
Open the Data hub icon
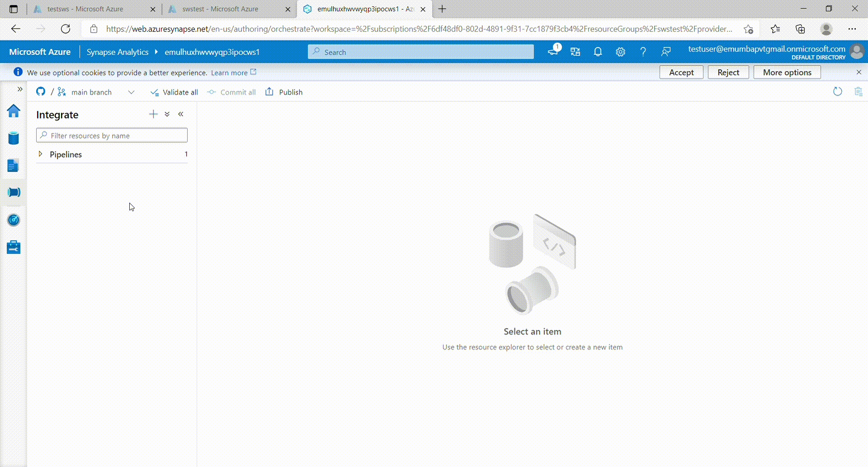pyautogui.click(x=14, y=138)
